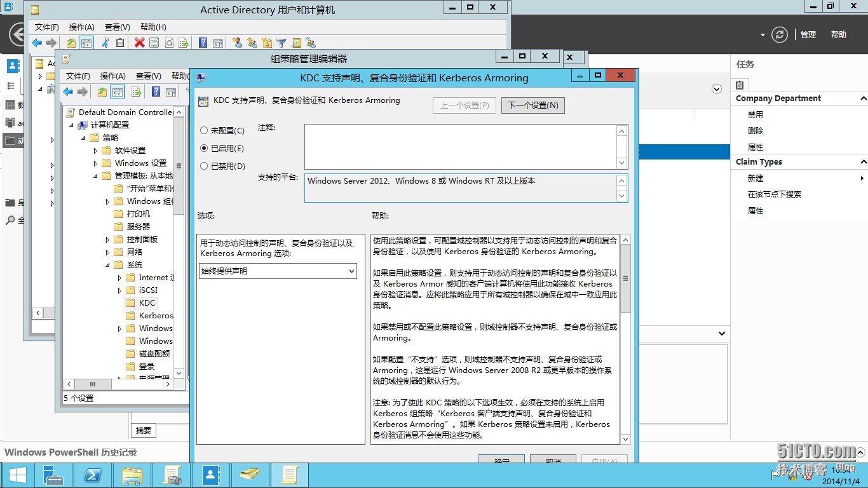868x488 pixels.
Task: Collapse Claim Types section in tasks pane
Action: click(x=863, y=162)
